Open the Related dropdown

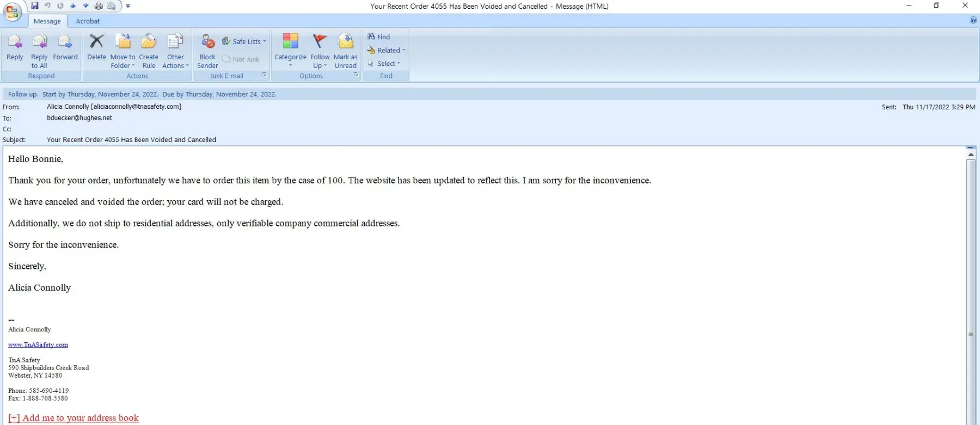(x=387, y=50)
